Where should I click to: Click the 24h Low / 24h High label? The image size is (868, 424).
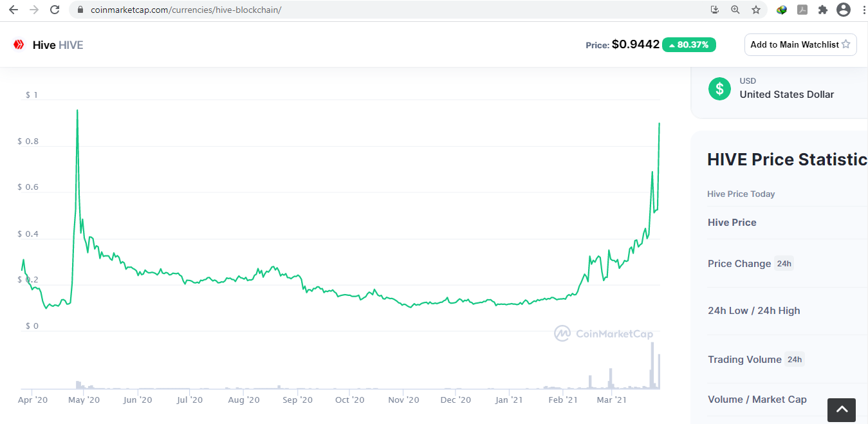(x=754, y=311)
